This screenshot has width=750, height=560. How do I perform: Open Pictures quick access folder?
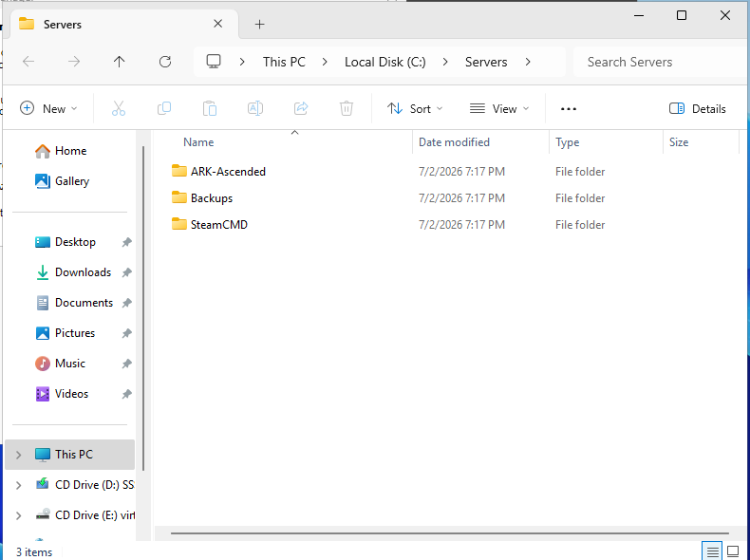[75, 333]
